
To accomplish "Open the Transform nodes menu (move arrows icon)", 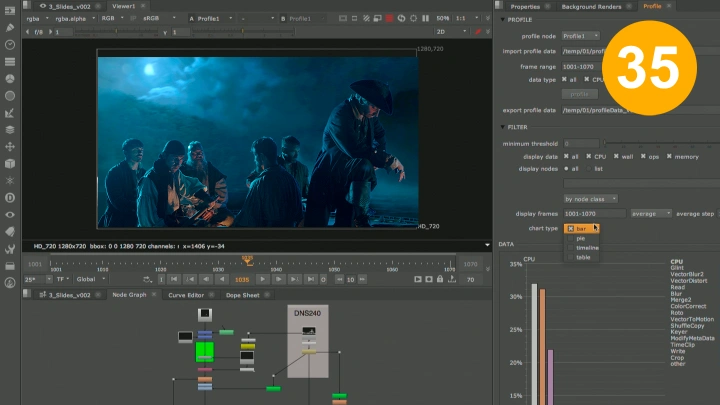I will coord(10,146).
